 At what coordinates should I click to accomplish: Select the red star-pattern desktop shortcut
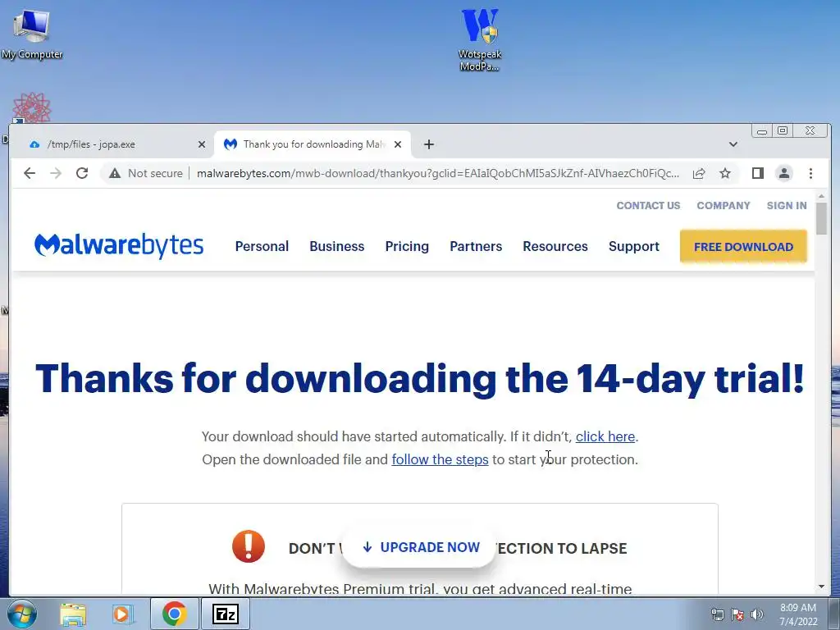point(32,107)
